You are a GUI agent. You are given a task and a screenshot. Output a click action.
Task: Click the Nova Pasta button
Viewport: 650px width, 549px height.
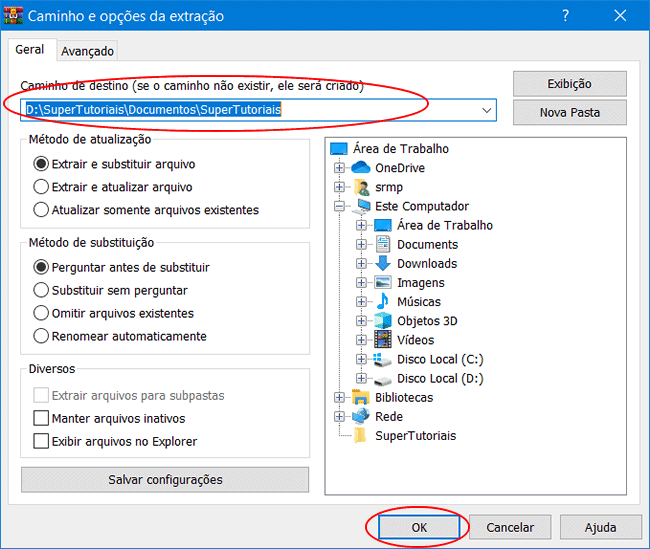click(x=569, y=113)
